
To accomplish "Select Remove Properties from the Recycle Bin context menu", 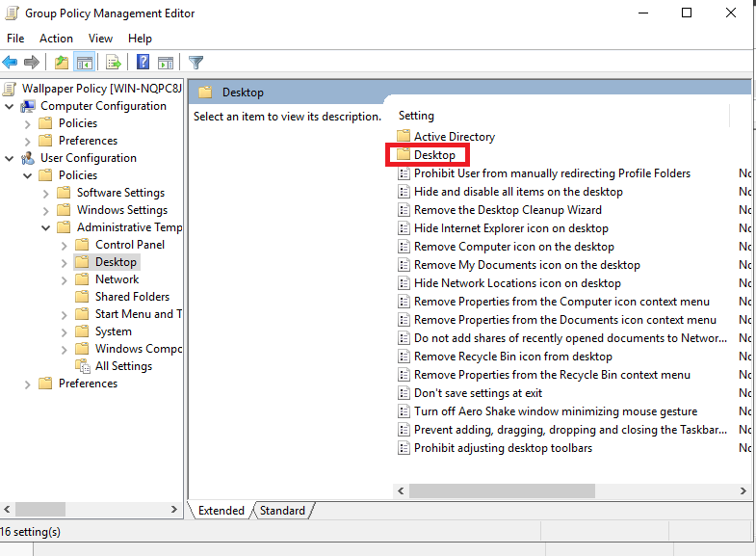I will [x=552, y=375].
